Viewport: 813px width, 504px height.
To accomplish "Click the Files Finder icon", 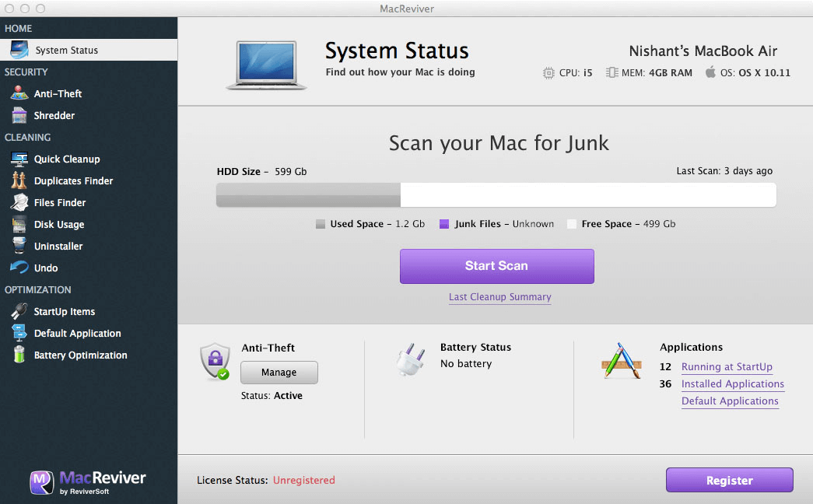I will [x=19, y=202].
